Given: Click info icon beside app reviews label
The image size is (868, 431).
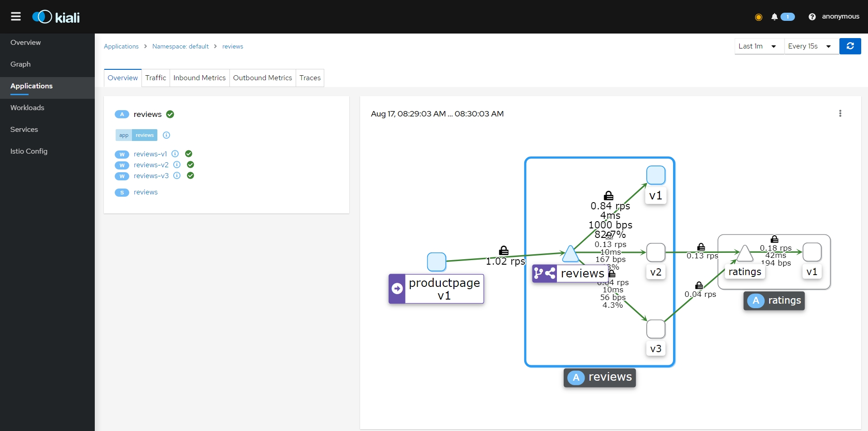Looking at the screenshot, I should coord(166,135).
